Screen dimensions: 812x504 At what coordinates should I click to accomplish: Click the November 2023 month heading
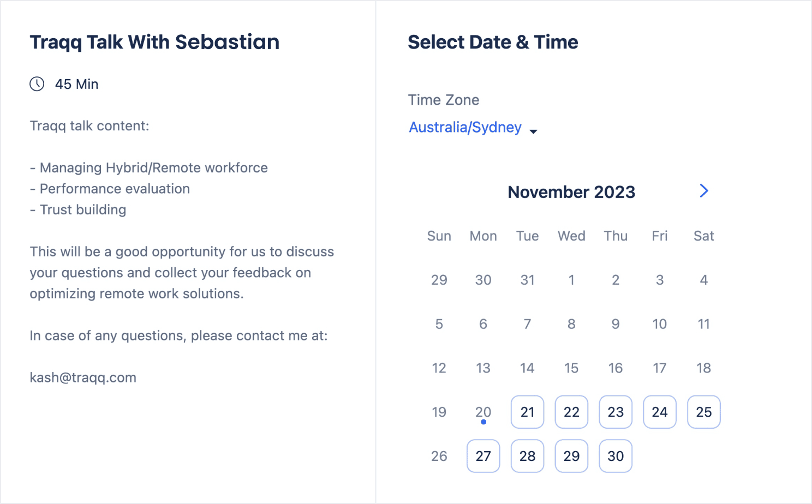tap(571, 192)
